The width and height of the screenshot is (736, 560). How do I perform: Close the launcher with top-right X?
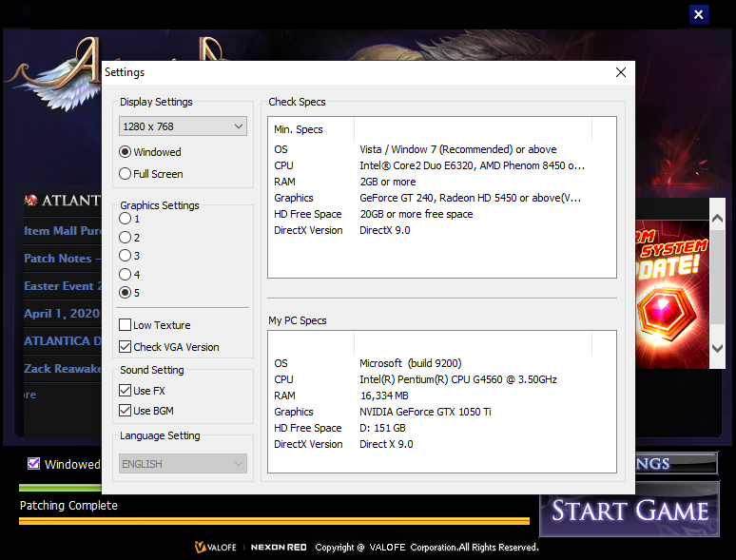click(x=699, y=14)
